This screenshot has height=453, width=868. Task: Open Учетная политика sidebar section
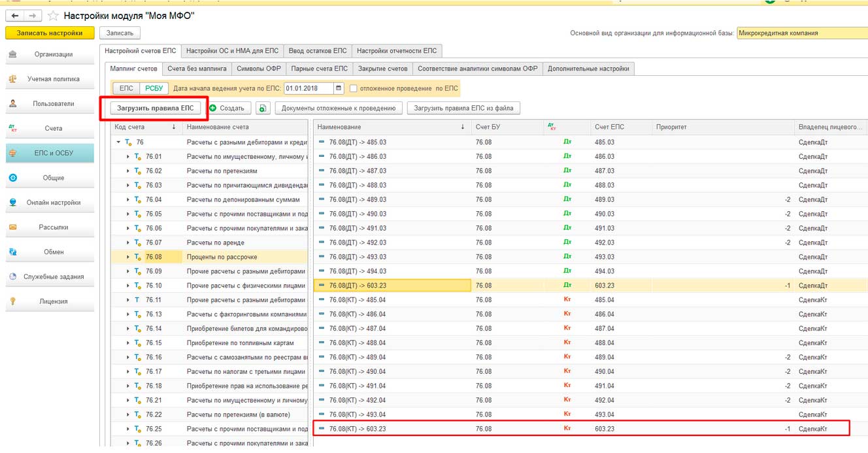[50, 79]
